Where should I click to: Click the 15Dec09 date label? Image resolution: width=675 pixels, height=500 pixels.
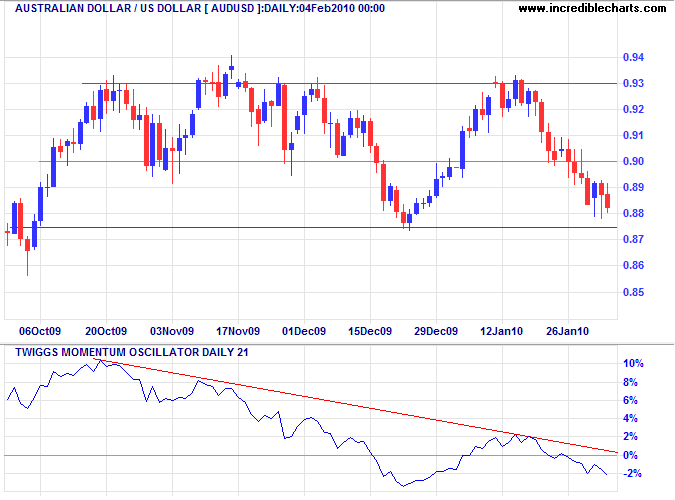(x=370, y=331)
